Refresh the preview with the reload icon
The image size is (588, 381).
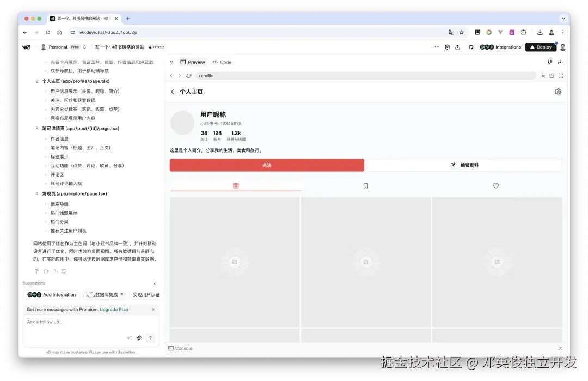coord(188,75)
